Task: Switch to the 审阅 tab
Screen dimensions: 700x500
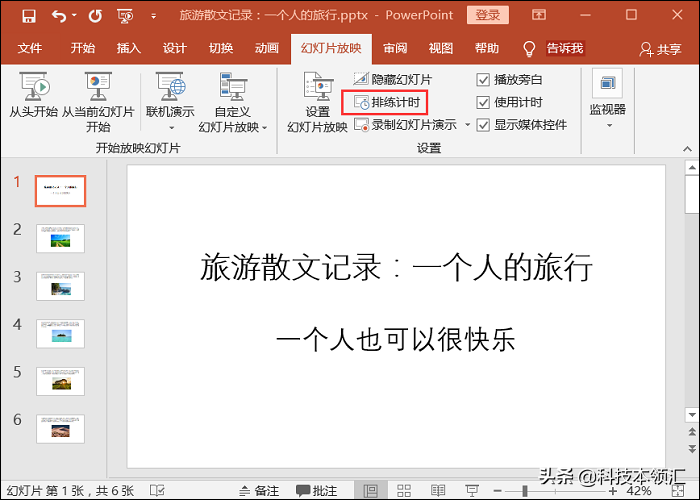Action: pos(395,48)
